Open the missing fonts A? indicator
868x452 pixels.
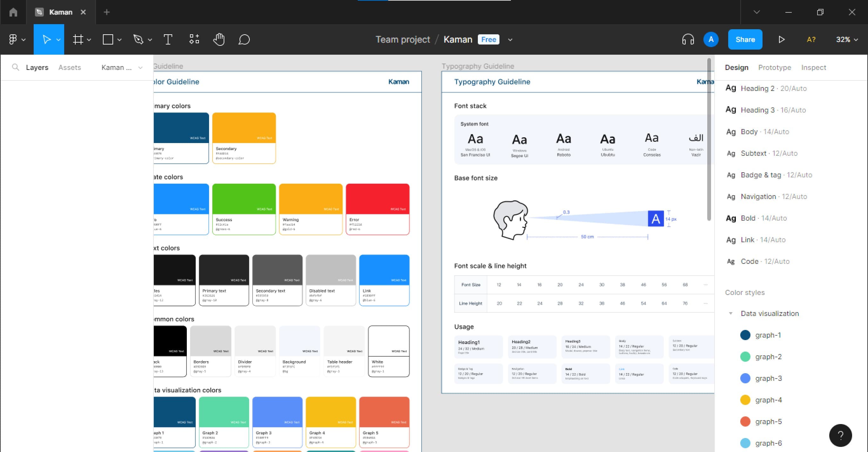click(811, 39)
